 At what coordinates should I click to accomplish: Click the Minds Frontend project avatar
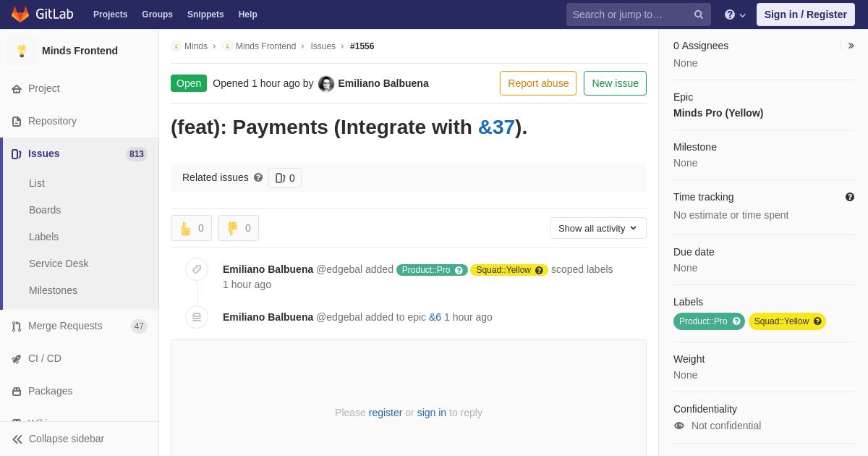(22, 51)
